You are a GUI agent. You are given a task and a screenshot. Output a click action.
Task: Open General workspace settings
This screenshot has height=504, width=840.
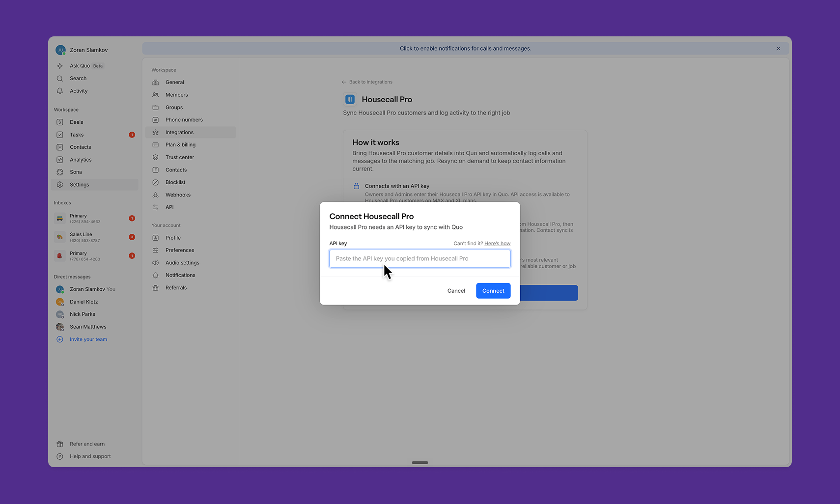click(191, 83)
